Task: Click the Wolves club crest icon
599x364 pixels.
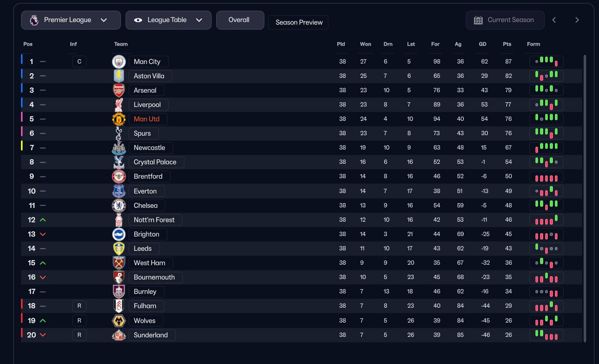Action: coord(119,320)
